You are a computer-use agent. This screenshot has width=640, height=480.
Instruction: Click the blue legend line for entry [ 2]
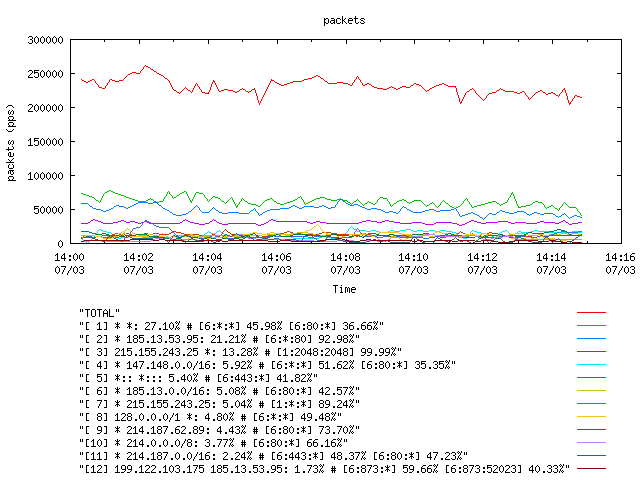pyautogui.click(x=591, y=339)
